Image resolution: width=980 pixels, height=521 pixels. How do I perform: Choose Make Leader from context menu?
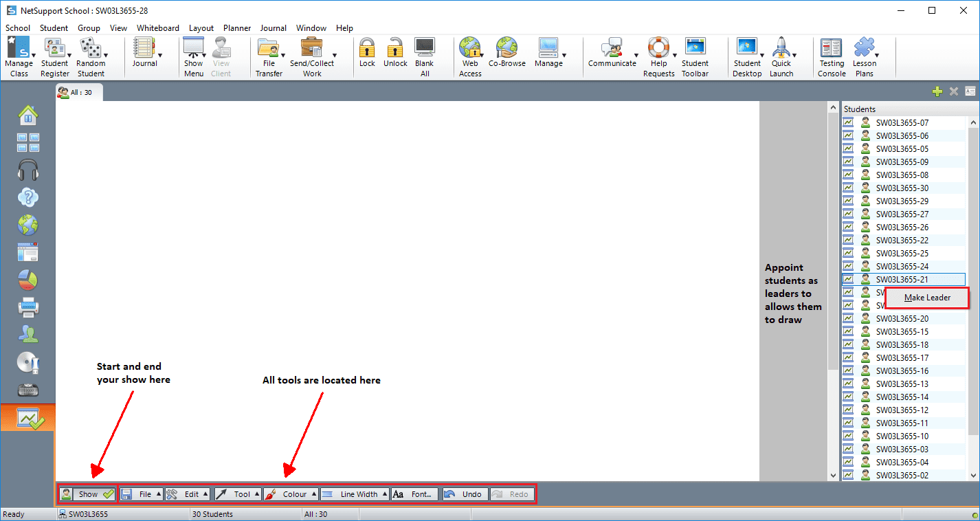coord(927,298)
